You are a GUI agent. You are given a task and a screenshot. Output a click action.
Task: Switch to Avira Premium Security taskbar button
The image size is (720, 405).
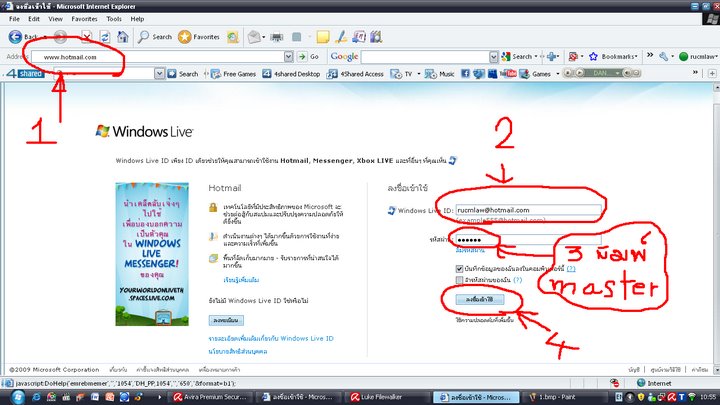coord(210,397)
